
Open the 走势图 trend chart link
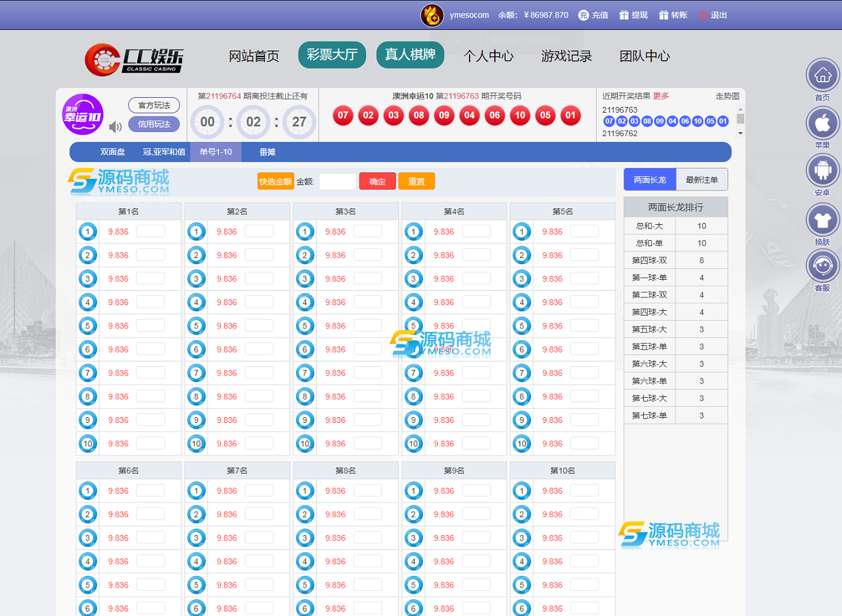tap(727, 96)
